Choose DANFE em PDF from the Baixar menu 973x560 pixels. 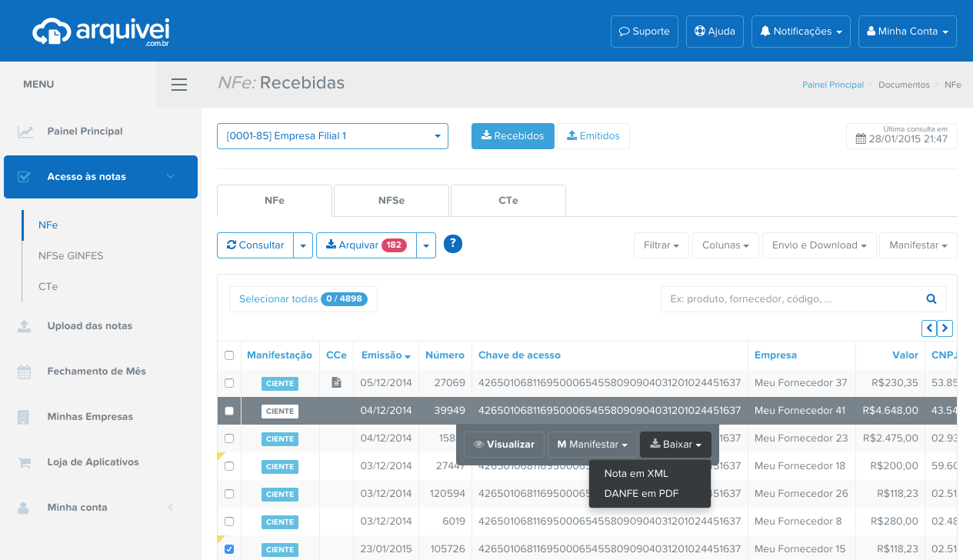click(x=641, y=493)
